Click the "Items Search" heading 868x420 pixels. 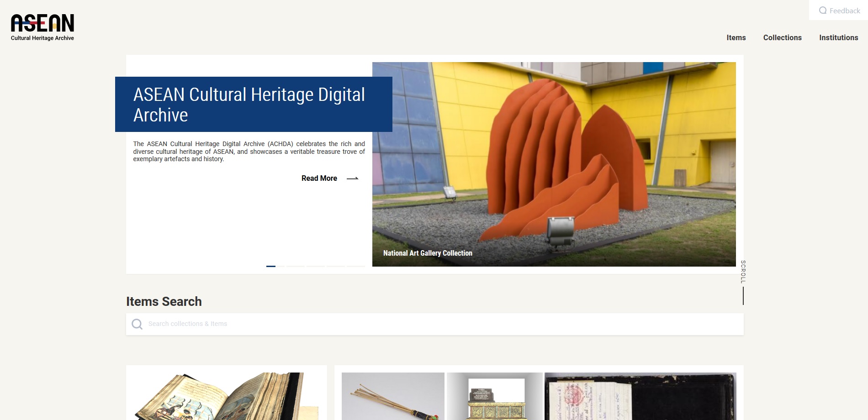164,302
